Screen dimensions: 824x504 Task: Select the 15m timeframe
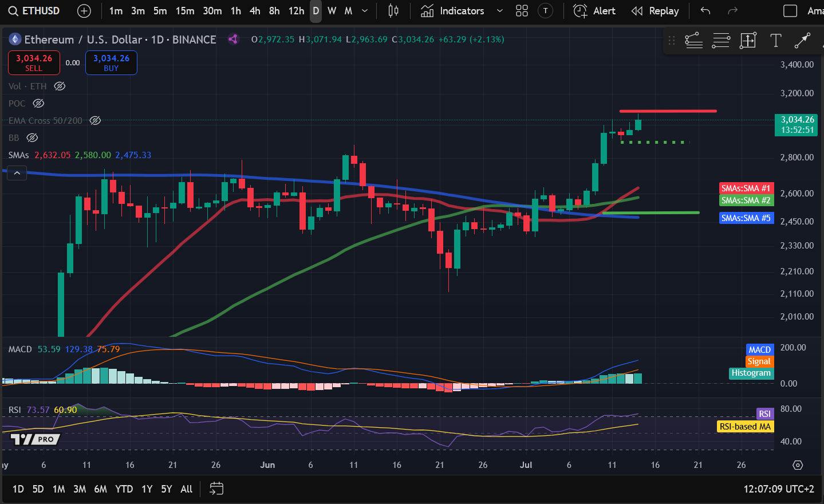pyautogui.click(x=184, y=11)
